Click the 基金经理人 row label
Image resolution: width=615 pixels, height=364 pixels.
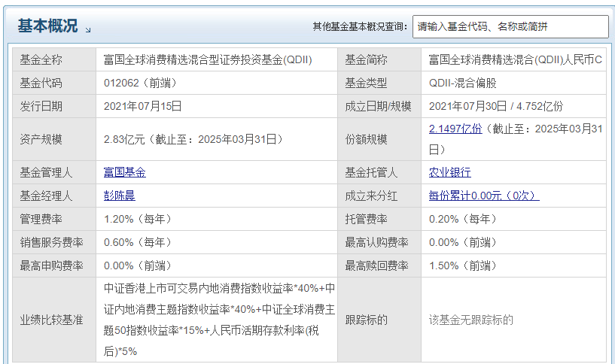(x=46, y=196)
